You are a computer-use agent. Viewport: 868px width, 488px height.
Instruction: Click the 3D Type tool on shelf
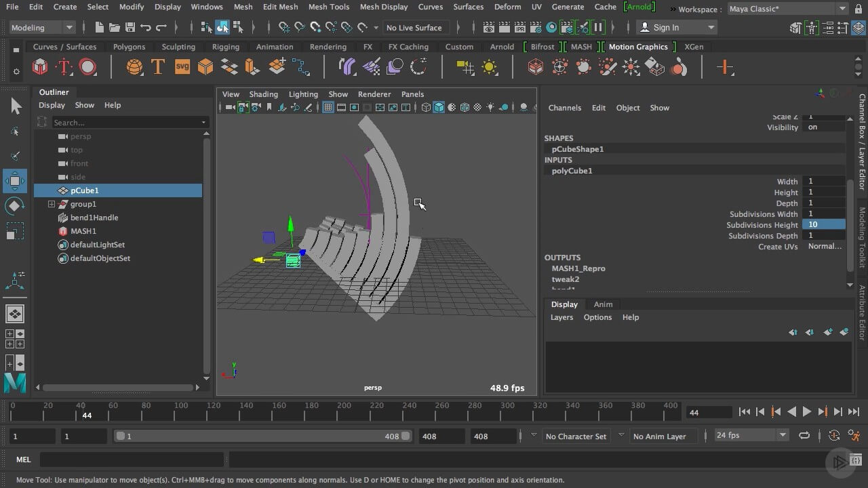coord(157,67)
